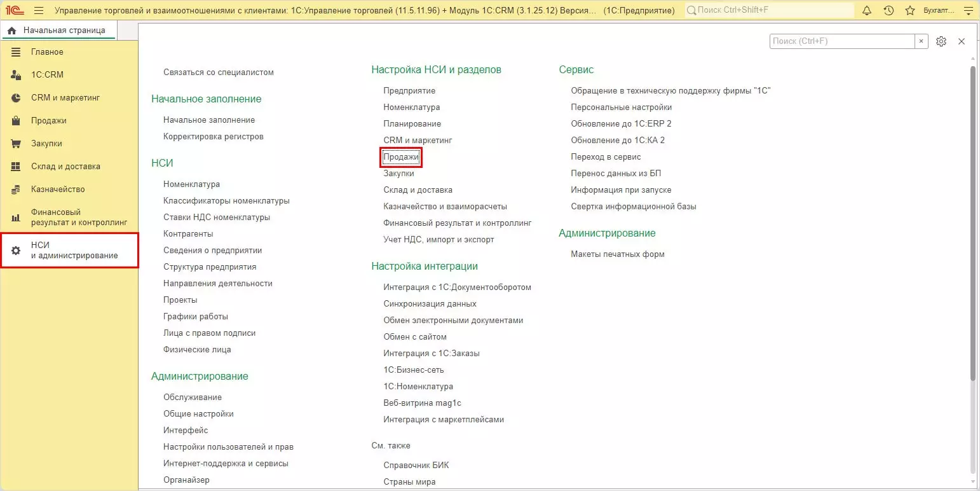980x491 pixels.
Task: Click the Финансовый результат chart icon
Action: (x=17, y=218)
